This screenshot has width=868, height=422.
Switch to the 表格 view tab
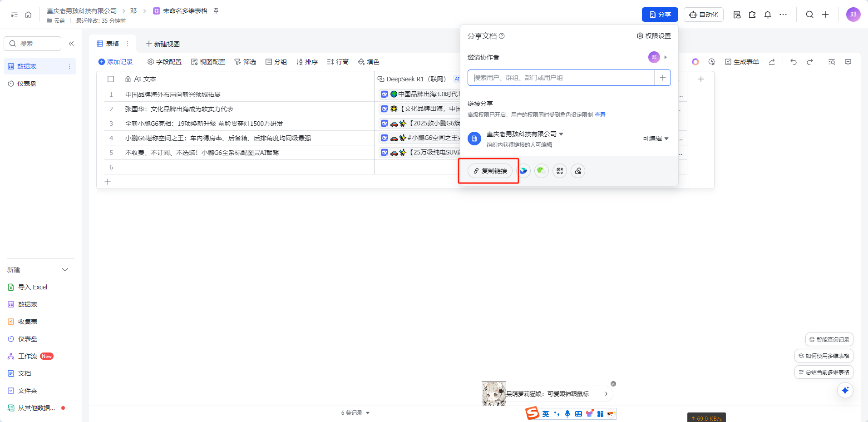[108, 44]
